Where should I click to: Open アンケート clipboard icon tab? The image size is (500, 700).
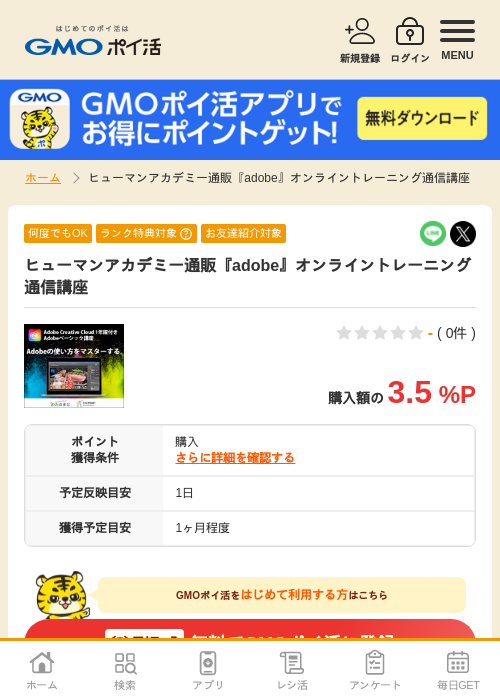(375, 671)
